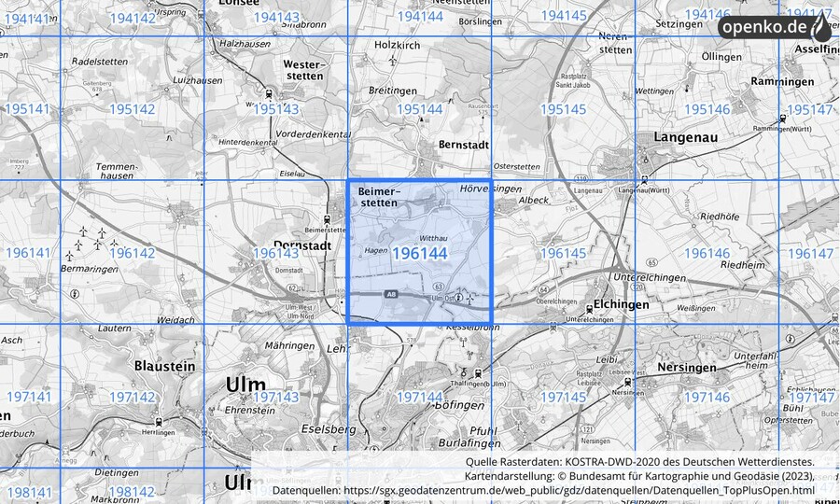Select grid cell label 196142

point(132,253)
